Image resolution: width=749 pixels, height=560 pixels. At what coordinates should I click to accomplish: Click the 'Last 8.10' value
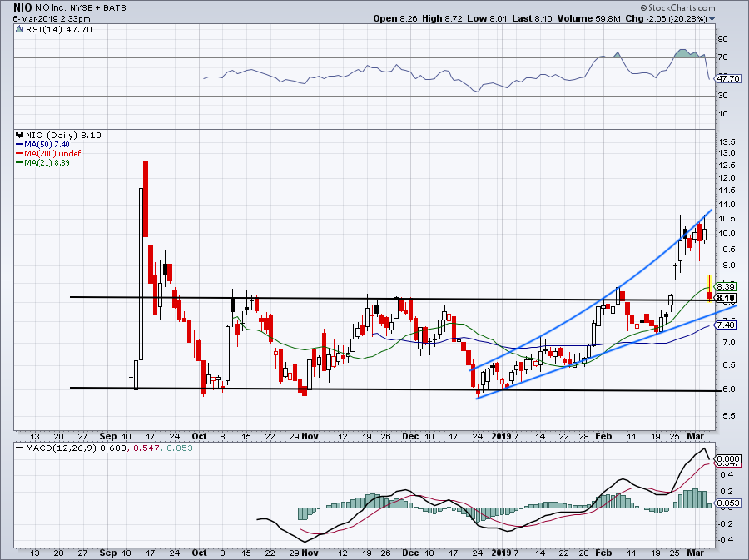(x=532, y=18)
